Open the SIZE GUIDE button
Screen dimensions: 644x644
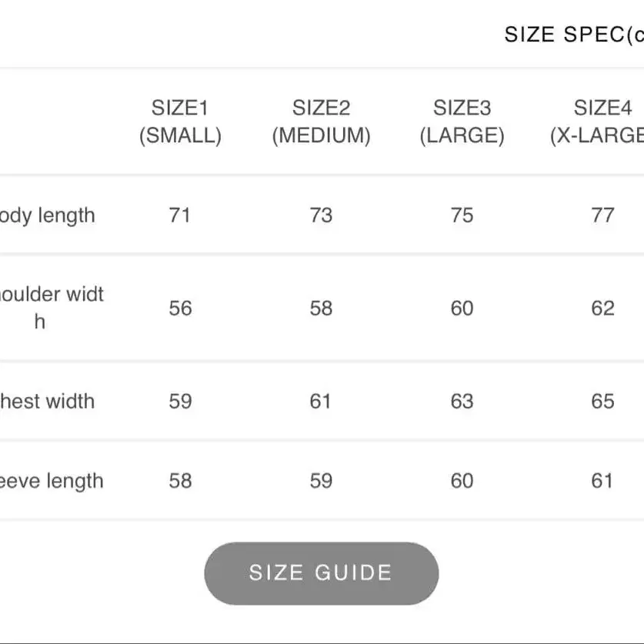[x=321, y=573]
